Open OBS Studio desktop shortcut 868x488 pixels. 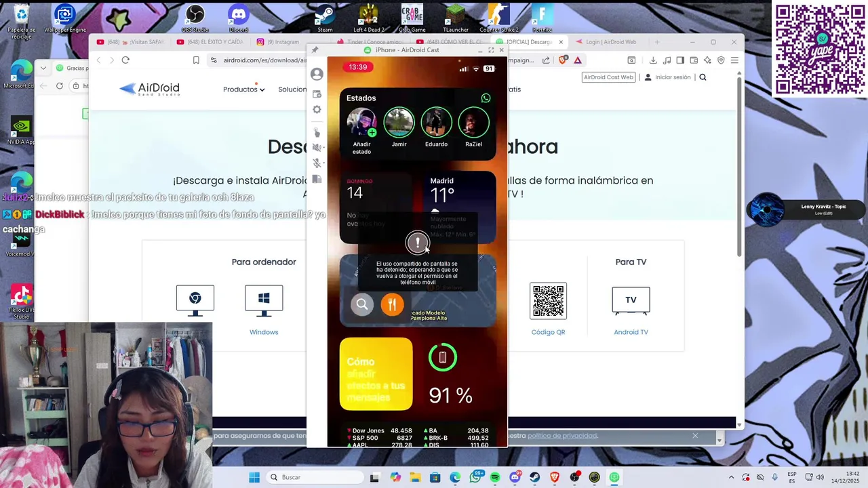(195, 18)
